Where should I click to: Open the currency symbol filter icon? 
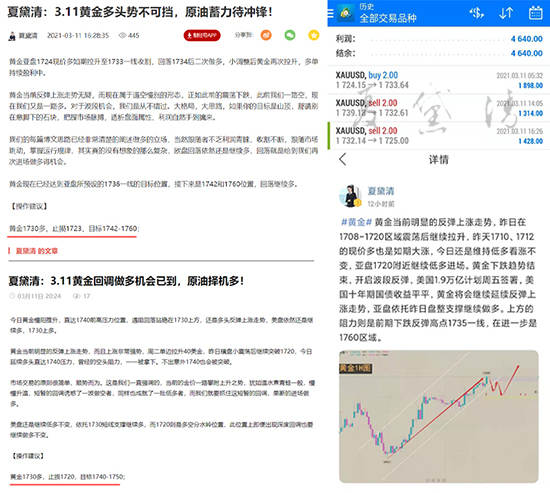(477, 13)
